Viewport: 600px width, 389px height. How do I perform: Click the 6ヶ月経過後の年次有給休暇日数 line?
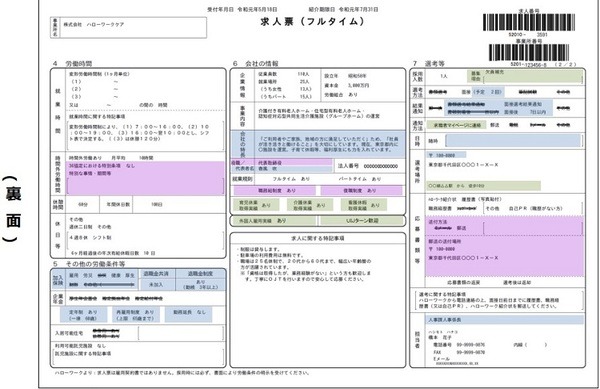[x=112, y=253]
